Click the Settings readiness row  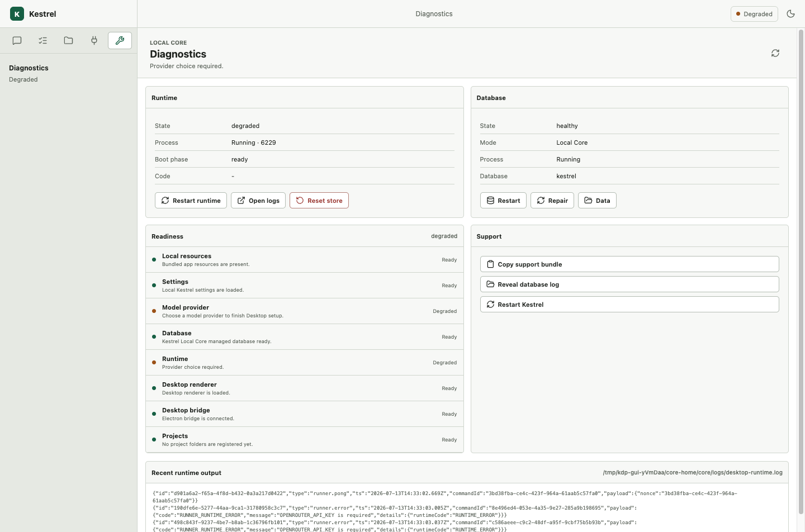pos(305,286)
